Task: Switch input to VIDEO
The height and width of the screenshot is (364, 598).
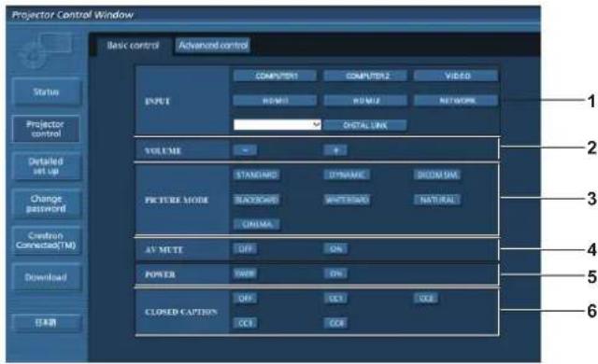Action: tap(456, 76)
